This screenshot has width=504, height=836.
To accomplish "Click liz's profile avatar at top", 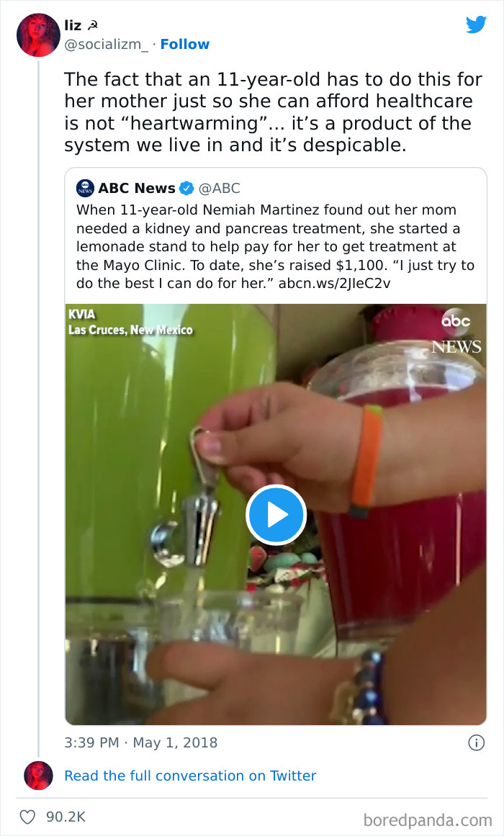I will (x=37, y=35).
